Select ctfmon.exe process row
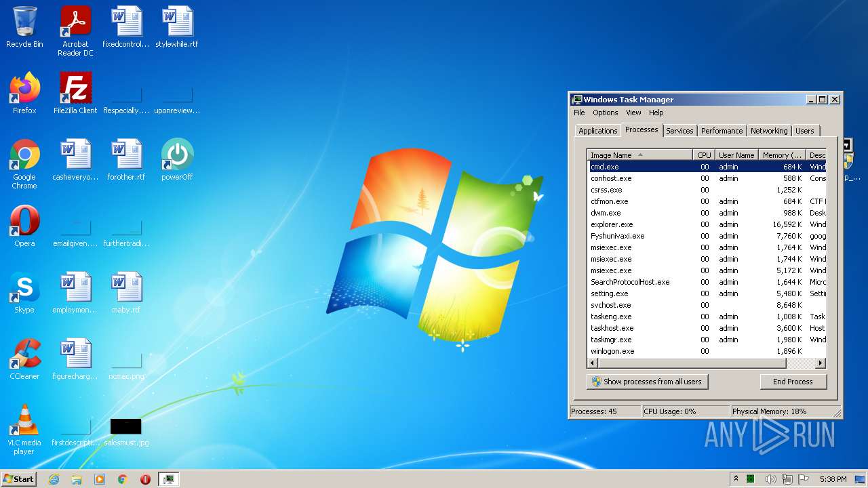 click(x=707, y=201)
